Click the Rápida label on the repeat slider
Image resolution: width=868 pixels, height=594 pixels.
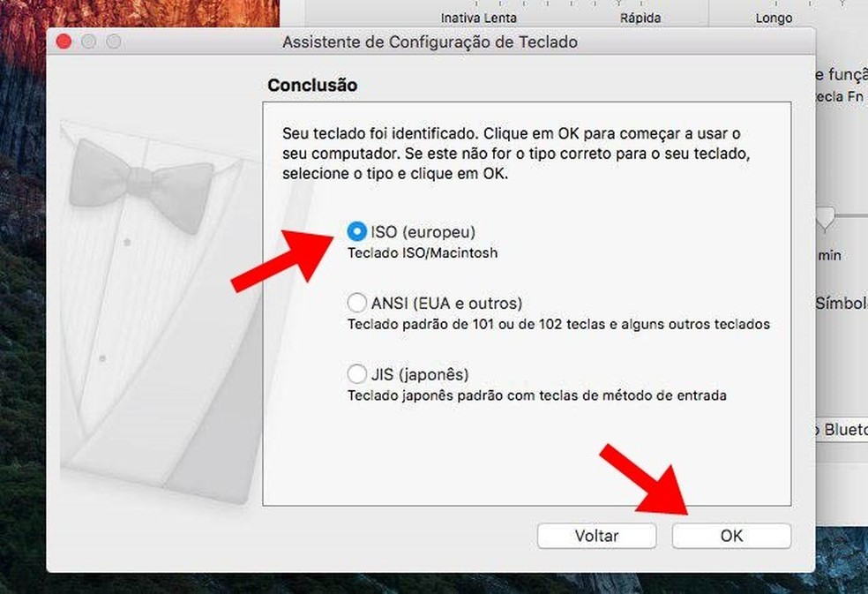(x=640, y=18)
